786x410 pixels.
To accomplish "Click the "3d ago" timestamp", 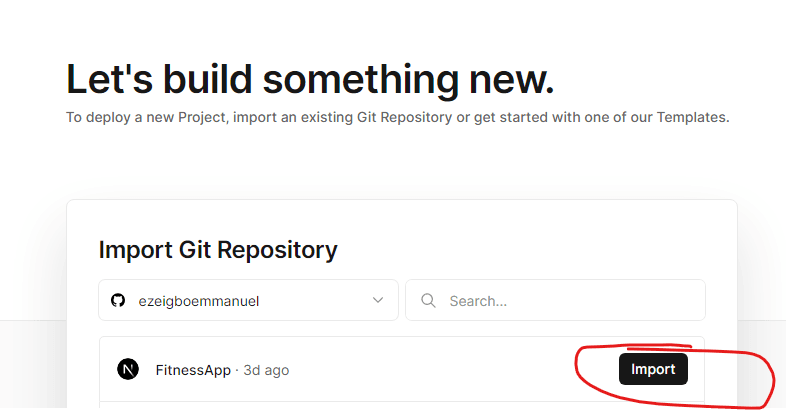I will pyautogui.click(x=265, y=370).
